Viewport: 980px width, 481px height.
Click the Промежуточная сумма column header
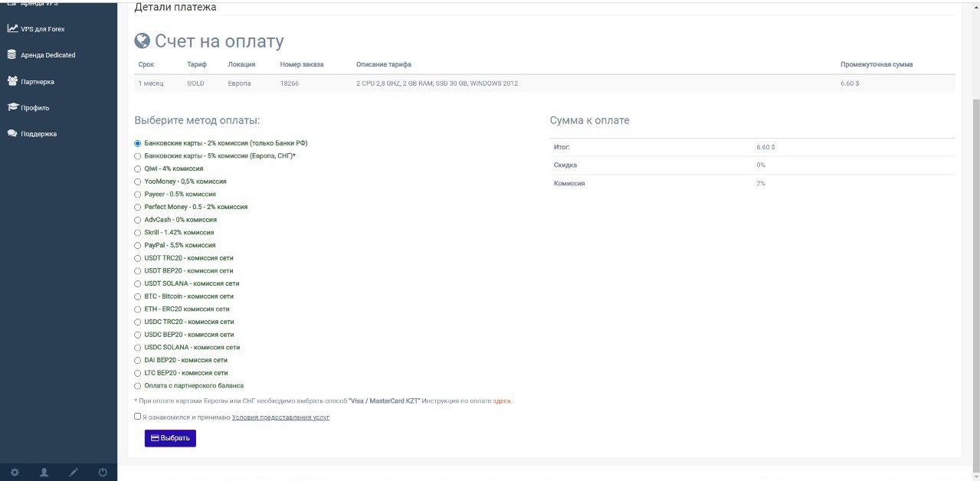coord(877,64)
